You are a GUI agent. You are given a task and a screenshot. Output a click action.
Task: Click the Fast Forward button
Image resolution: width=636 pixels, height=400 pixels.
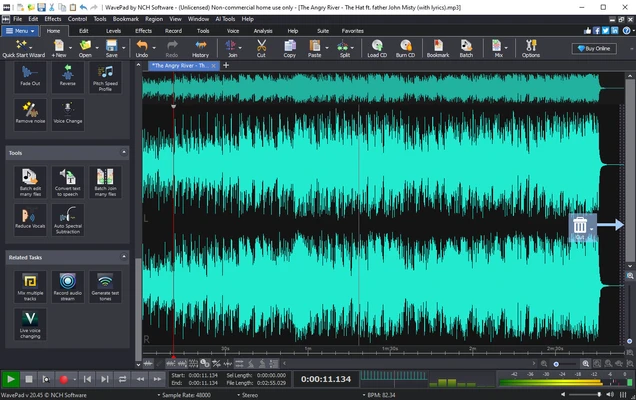click(157, 379)
